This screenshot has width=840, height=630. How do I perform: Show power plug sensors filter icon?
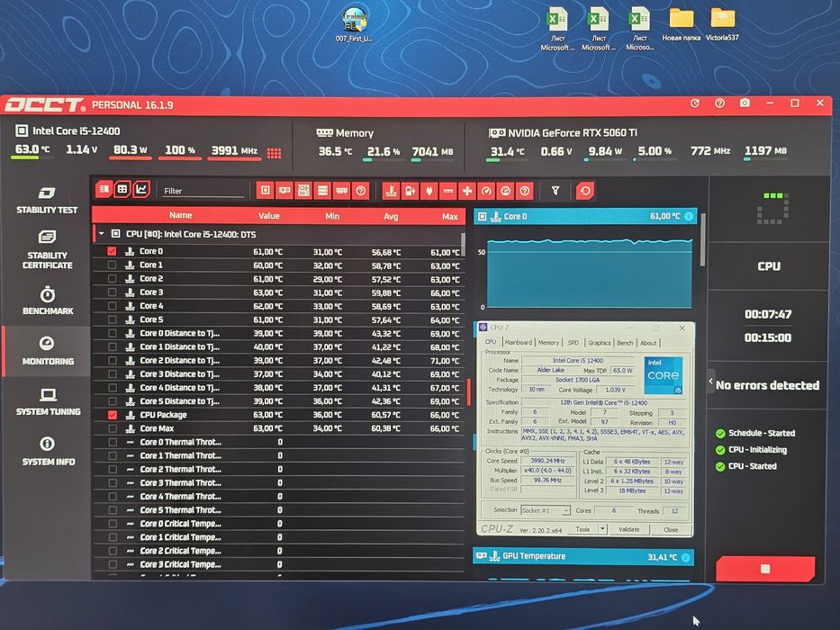pos(429,191)
